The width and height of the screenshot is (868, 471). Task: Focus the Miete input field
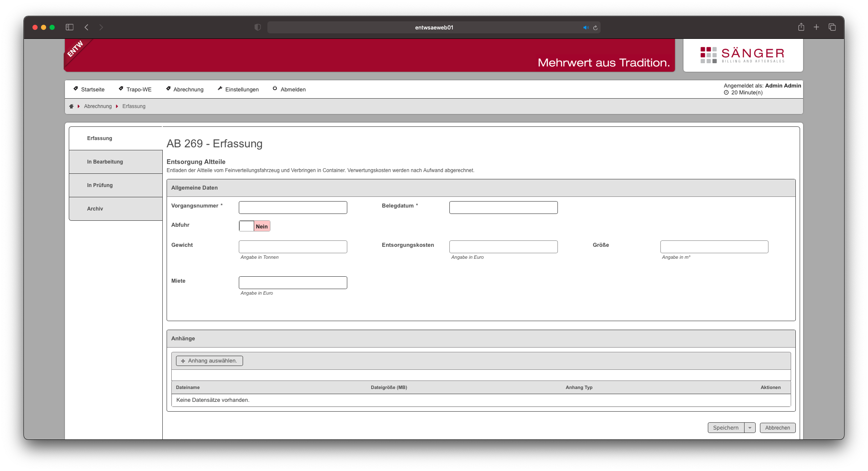click(x=293, y=283)
